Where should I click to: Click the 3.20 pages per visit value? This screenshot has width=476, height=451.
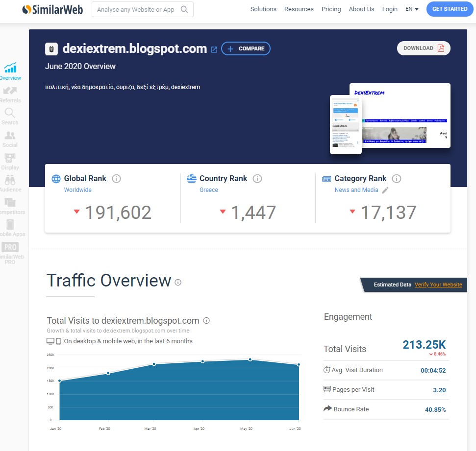click(439, 390)
